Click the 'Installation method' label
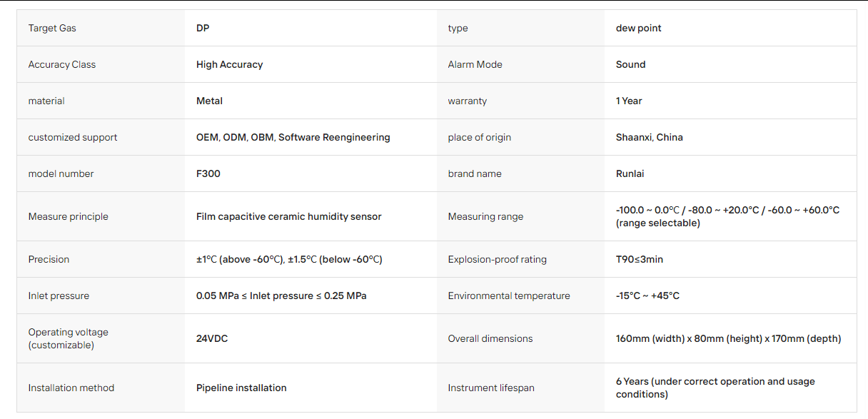This screenshot has height=419, width=868. tap(71, 388)
